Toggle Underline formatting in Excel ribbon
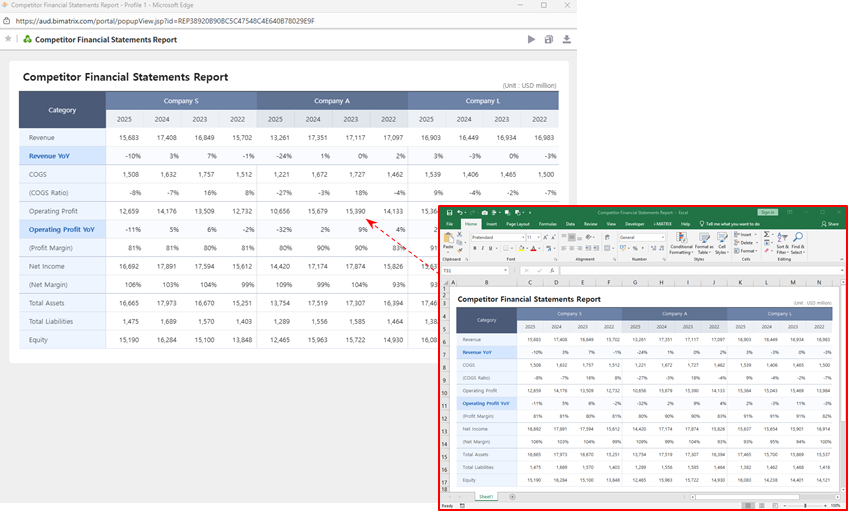 (x=490, y=248)
